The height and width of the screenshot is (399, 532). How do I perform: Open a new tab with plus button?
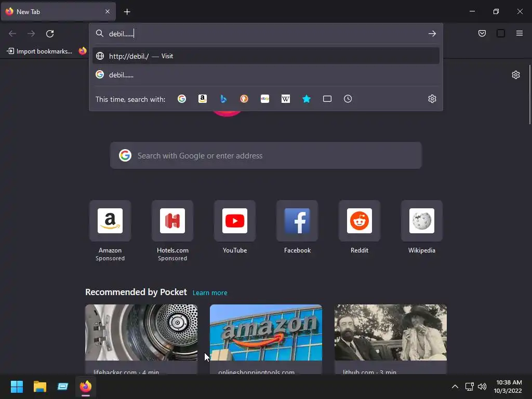pyautogui.click(x=127, y=12)
